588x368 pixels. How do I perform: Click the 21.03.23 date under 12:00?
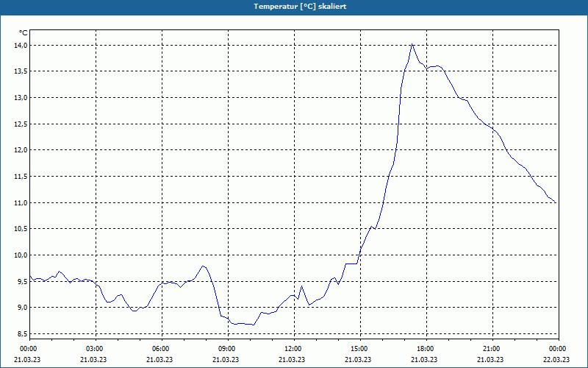click(x=292, y=360)
